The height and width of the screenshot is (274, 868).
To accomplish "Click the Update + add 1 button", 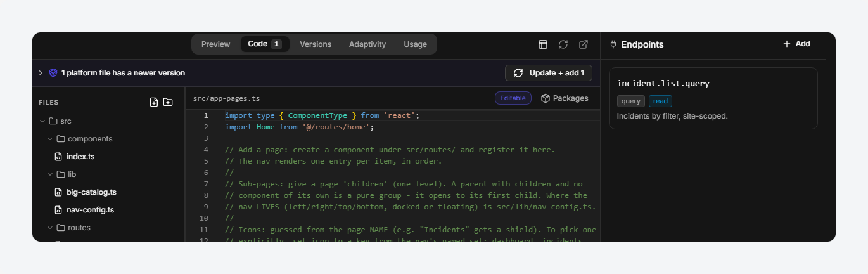I will point(549,73).
